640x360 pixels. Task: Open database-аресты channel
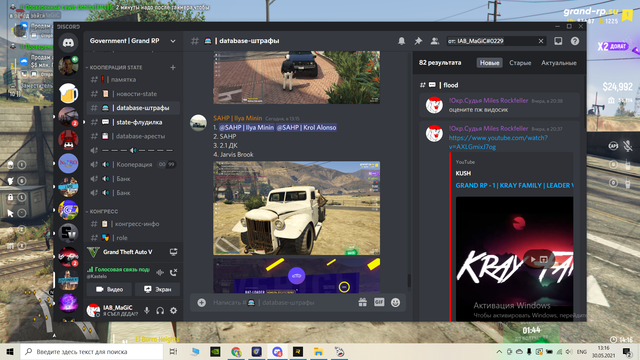tap(133, 136)
